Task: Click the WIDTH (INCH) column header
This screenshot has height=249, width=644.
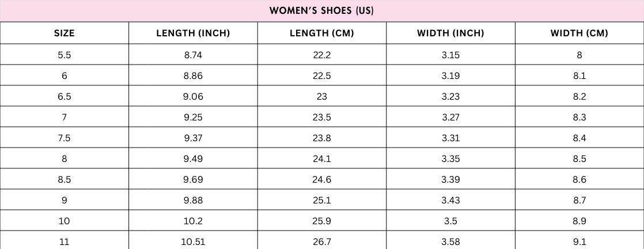Action: [x=450, y=33]
